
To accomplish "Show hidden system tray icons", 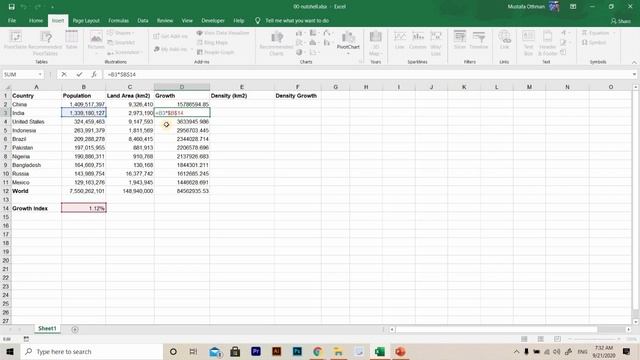I will [x=516, y=351].
